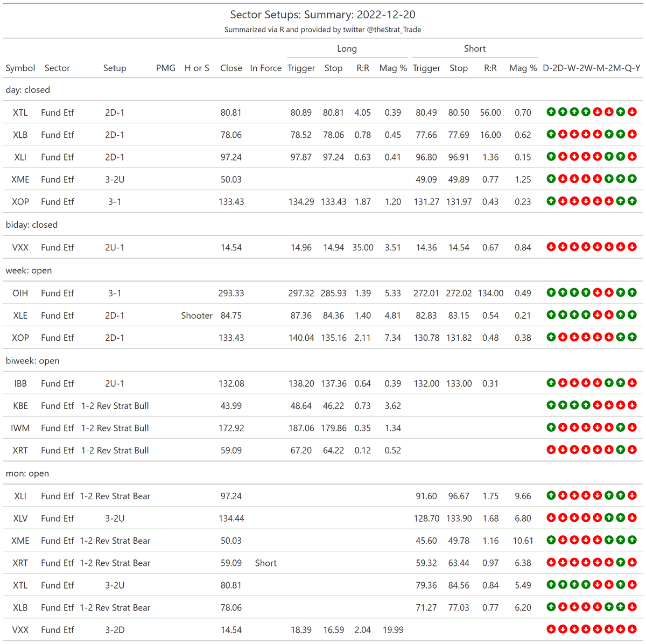Click the 2D arrow in the XOP 2D-1 row

coord(563,337)
